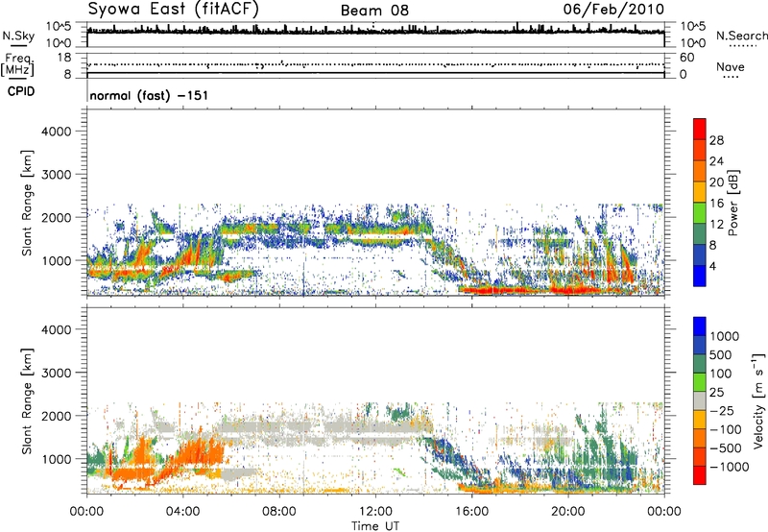Click the 4 label on Power colorbar
This screenshot has width=768, height=532.
pyautogui.click(x=712, y=266)
